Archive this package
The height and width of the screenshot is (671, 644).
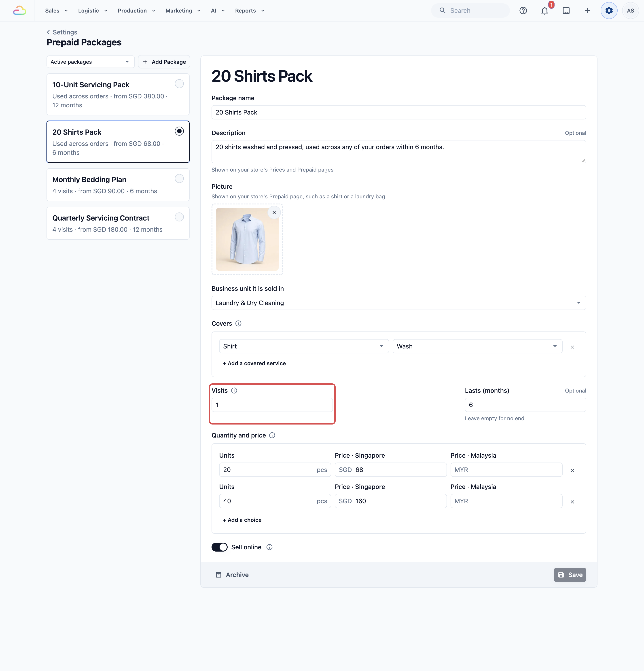232,575
